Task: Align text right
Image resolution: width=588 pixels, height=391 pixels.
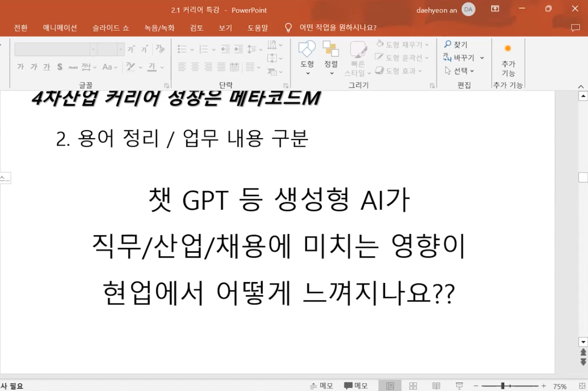Action: tap(208, 67)
